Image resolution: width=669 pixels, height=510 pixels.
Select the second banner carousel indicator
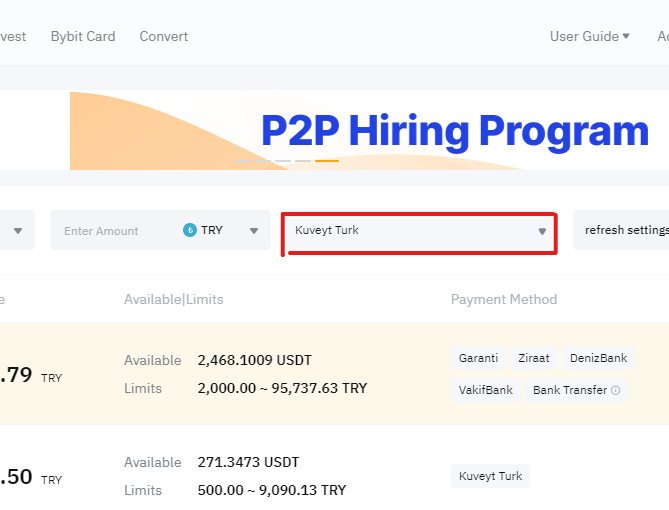[x=263, y=161]
